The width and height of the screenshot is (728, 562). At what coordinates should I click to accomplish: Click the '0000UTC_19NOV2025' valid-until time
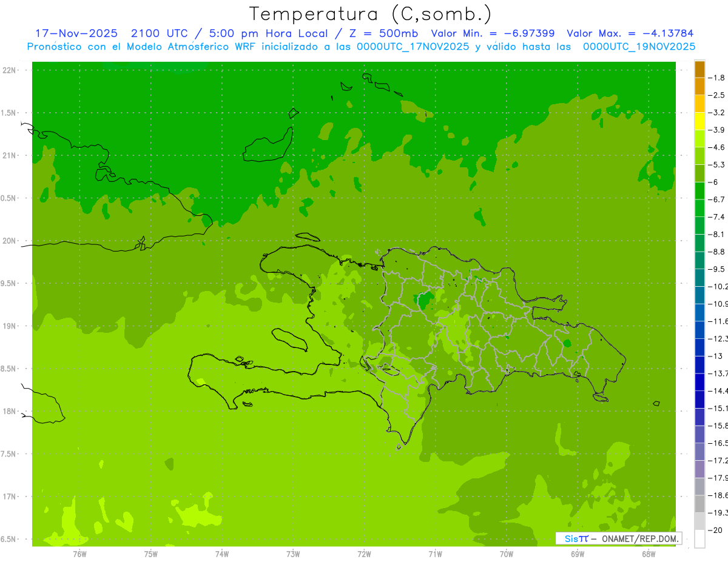(x=639, y=46)
